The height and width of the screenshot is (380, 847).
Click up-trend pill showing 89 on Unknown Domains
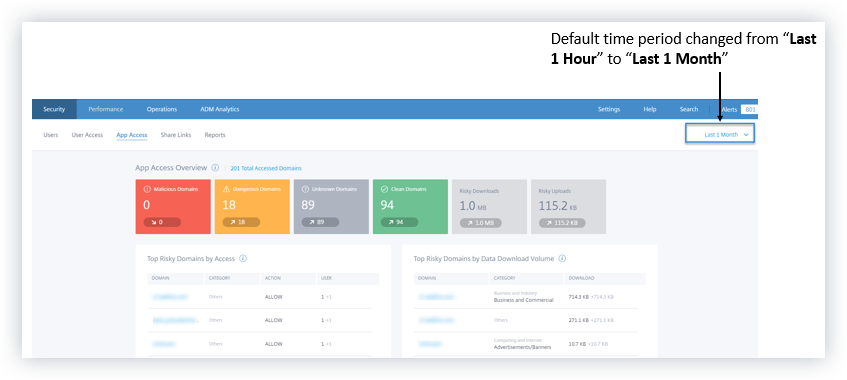pyautogui.click(x=320, y=222)
